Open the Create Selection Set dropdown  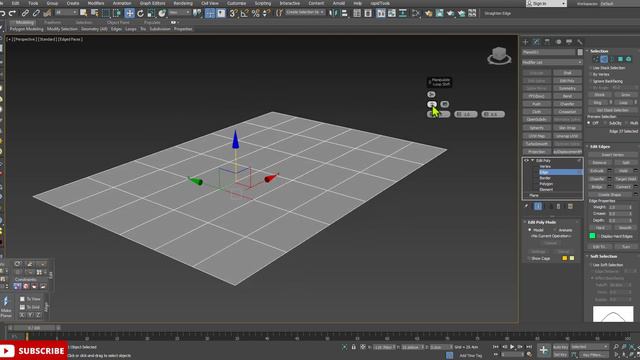click(x=305, y=13)
